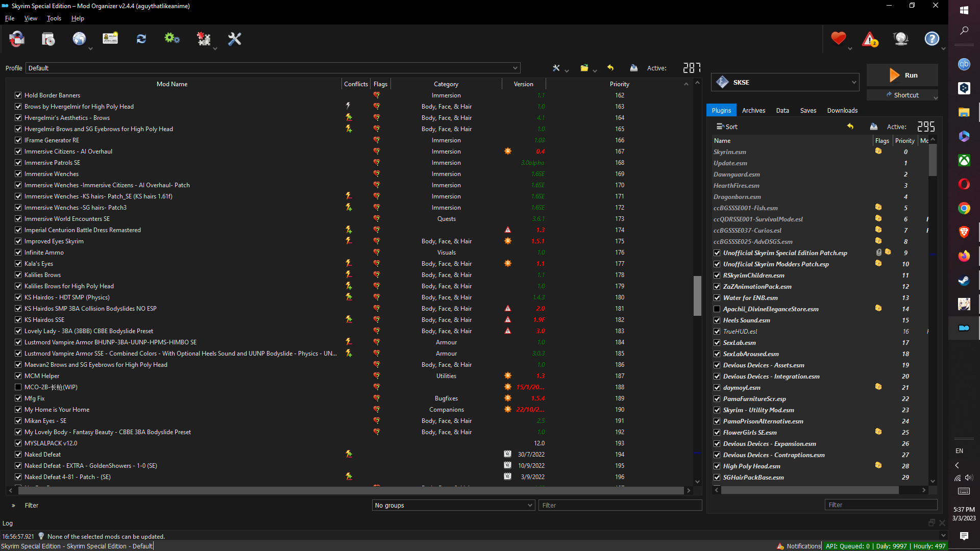The height and width of the screenshot is (551, 980).
Task: Open the Tools menu
Action: (54, 18)
